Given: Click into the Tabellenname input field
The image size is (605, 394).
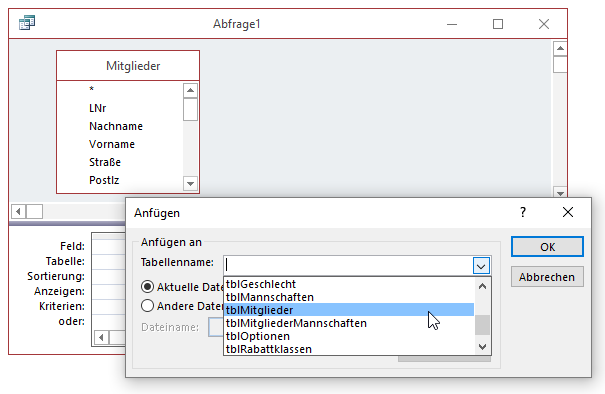Looking at the screenshot, I should [348, 265].
